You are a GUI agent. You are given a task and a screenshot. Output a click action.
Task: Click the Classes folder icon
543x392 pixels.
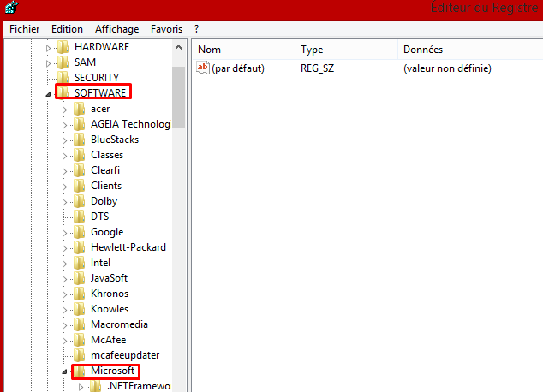click(x=80, y=155)
